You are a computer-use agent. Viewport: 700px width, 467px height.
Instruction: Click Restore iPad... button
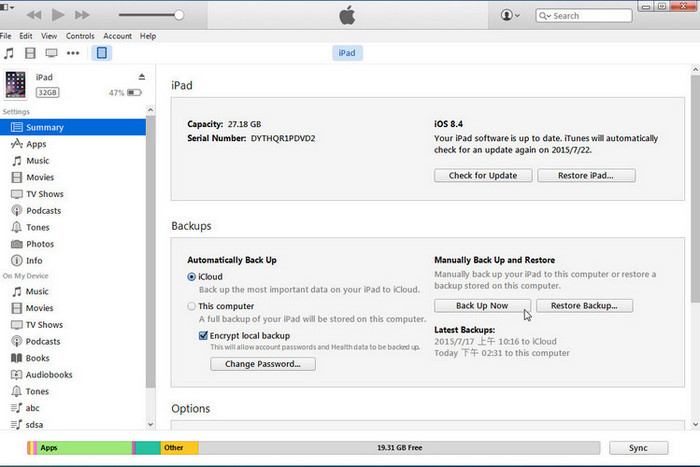coord(586,175)
